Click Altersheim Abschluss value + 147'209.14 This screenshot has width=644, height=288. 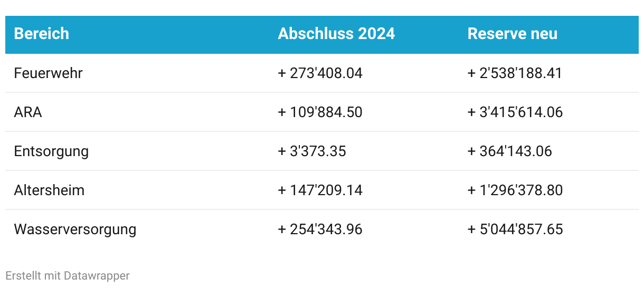(320, 190)
